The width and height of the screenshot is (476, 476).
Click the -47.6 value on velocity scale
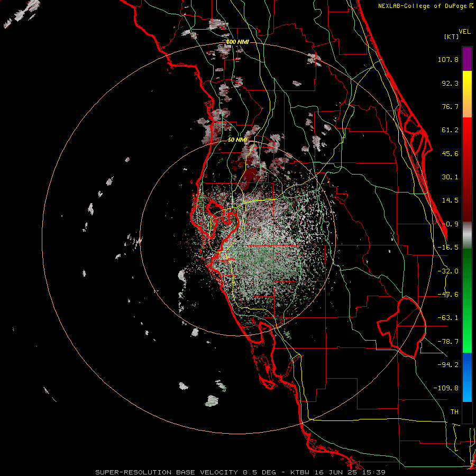(448, 295)
